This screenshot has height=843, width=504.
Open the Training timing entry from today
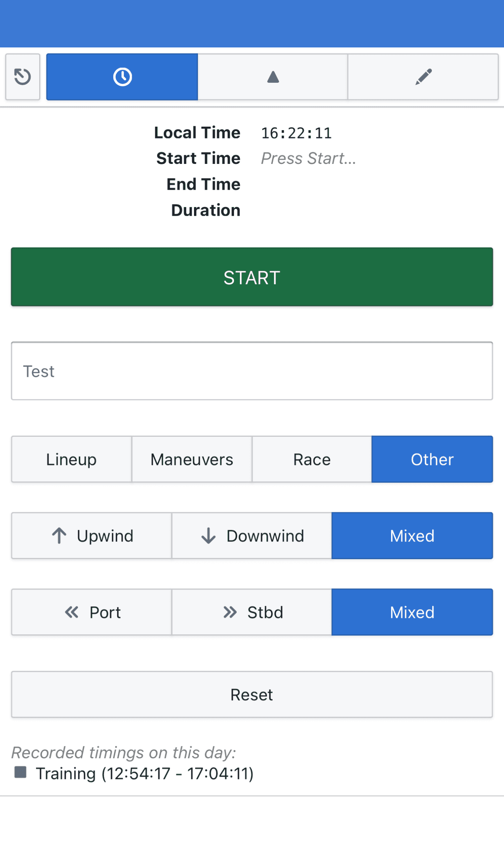145,773
